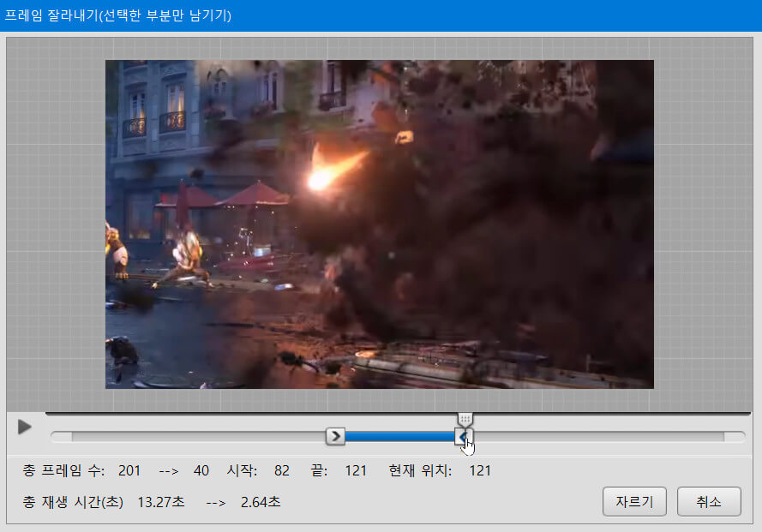The height and width of the screenshot is (532, 762).
Task: Click the current position marker above the timeline
Action: click(x=465, y=419)
